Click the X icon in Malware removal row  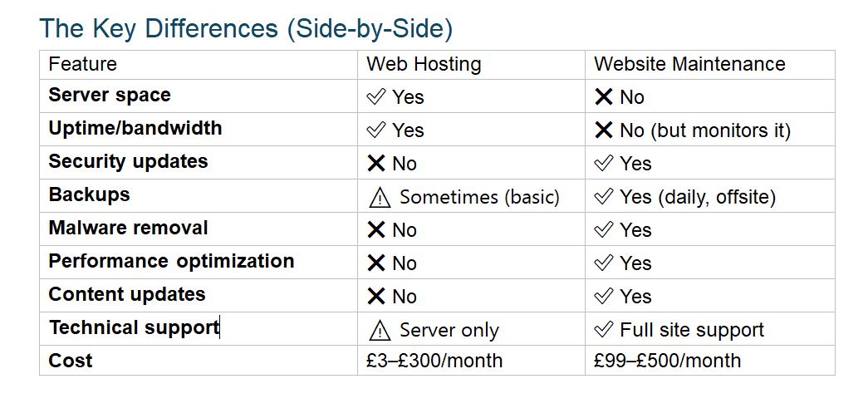(376, 230)
